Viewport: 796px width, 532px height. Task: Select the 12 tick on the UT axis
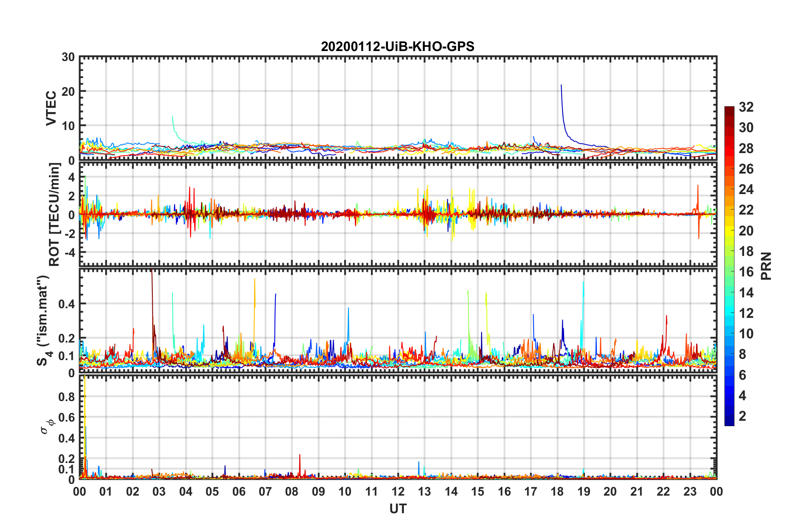click(398, 491)
